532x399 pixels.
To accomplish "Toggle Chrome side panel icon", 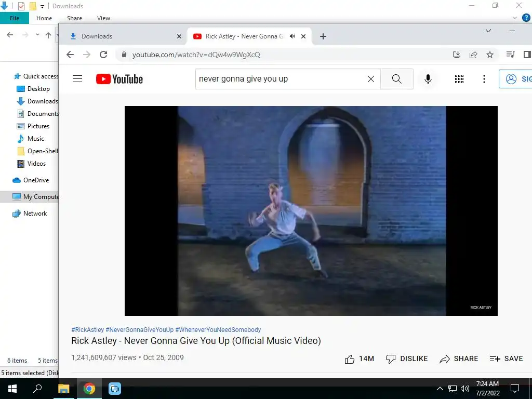I will coord(527,55).
